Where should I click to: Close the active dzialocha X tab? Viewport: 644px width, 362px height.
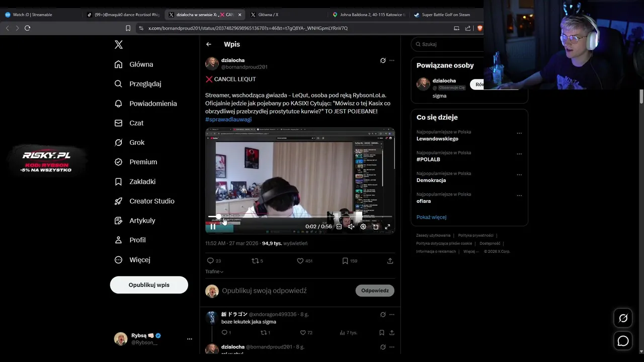point(239,15)
